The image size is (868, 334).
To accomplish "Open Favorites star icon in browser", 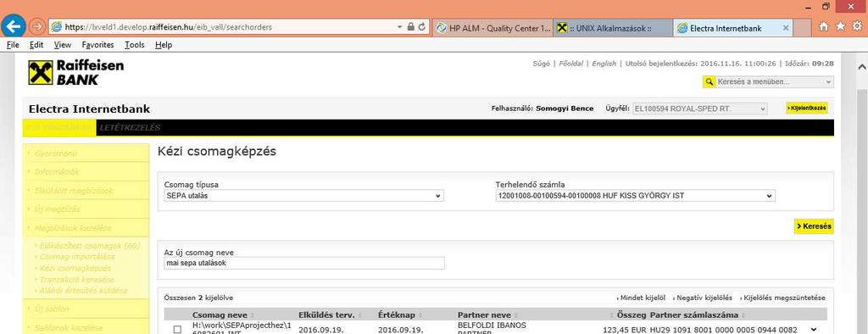I will click(x=840, y=26).
